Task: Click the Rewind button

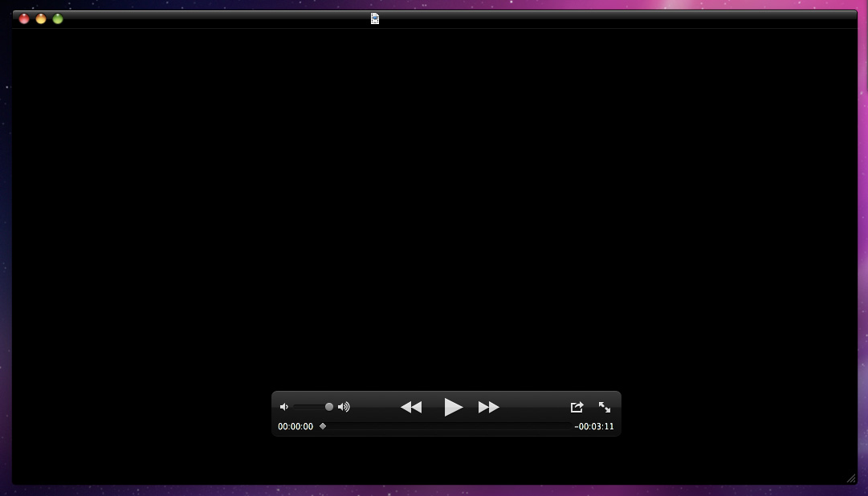Action: click(x=411, y=408)
